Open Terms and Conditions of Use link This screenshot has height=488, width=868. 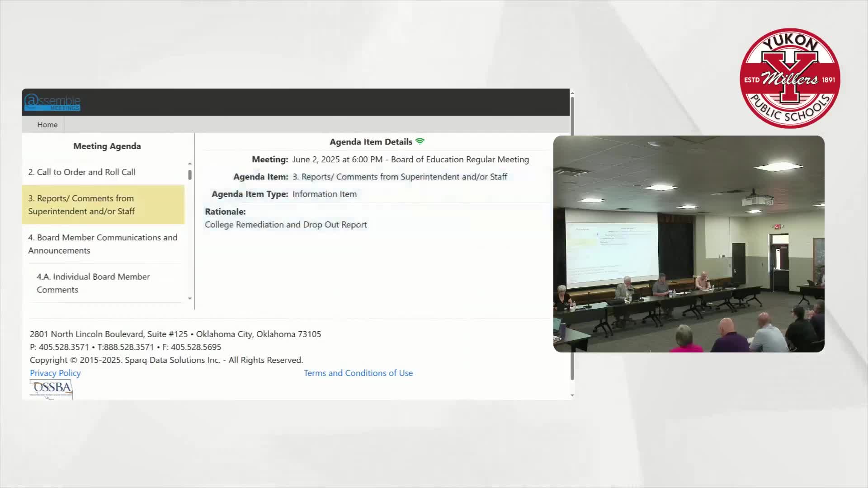tap(358, 373)
